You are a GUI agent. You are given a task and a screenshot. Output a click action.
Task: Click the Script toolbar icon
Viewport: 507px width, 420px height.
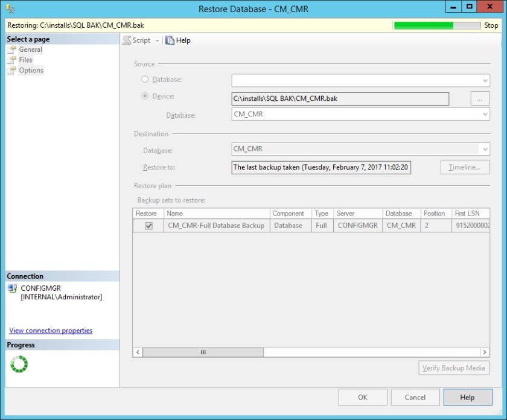(x=127, y=40)
